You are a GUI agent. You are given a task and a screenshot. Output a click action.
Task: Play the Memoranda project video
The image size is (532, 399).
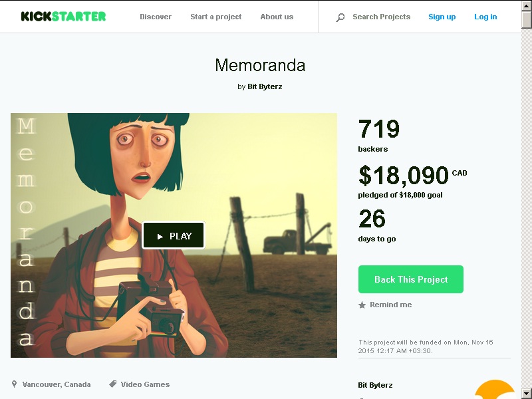(x=174, y=235)
